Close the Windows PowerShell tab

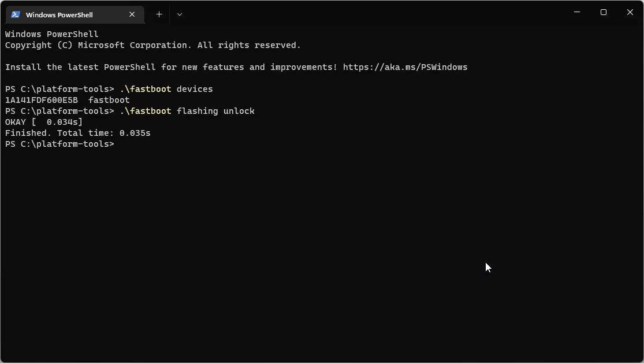tap(132, 14)
